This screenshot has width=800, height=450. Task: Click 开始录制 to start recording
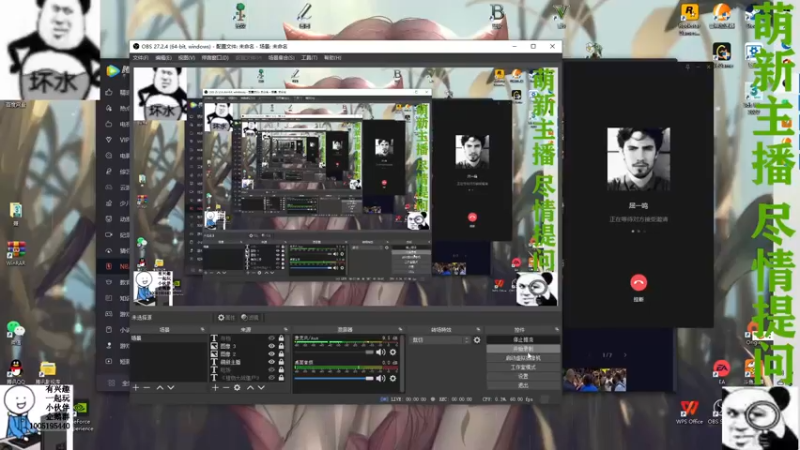(x=523, y=349)
